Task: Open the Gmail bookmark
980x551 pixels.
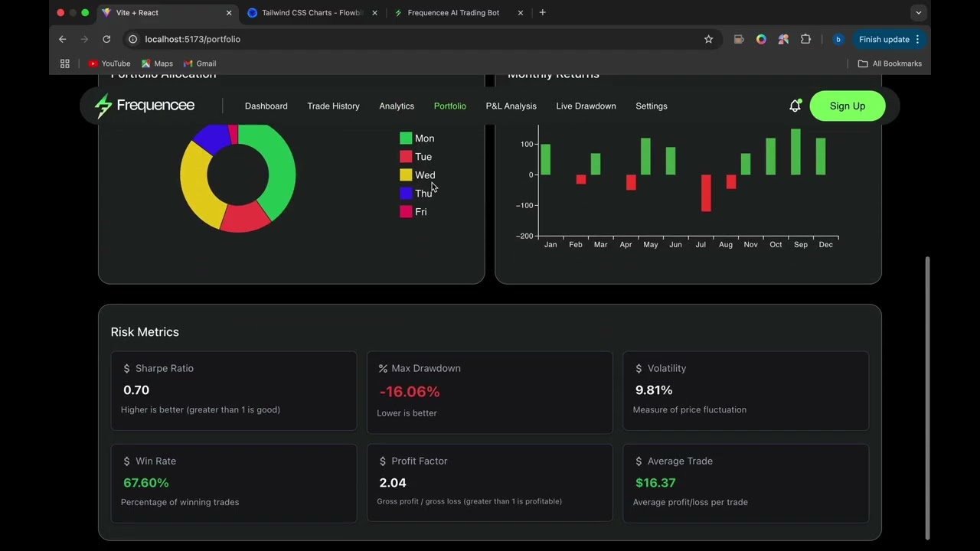Action: 200,64
